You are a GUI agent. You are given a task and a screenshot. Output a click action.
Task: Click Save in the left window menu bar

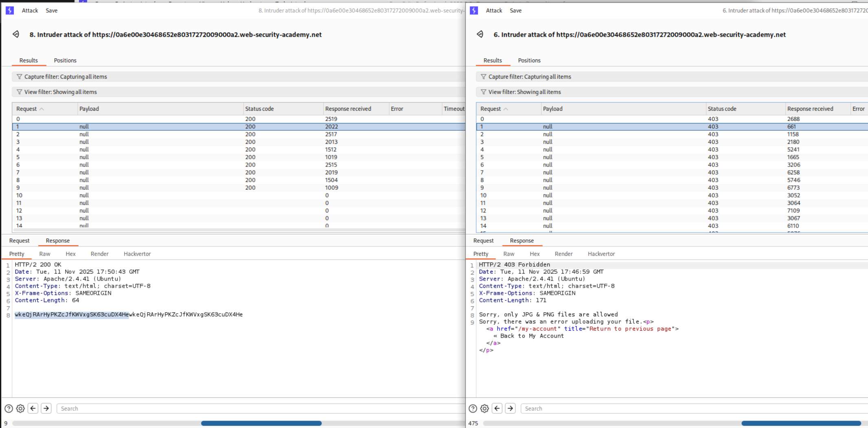(51, 10)
